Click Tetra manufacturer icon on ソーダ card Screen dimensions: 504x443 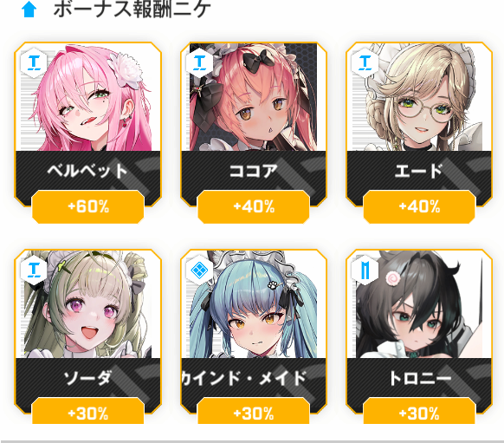(34, 270)
